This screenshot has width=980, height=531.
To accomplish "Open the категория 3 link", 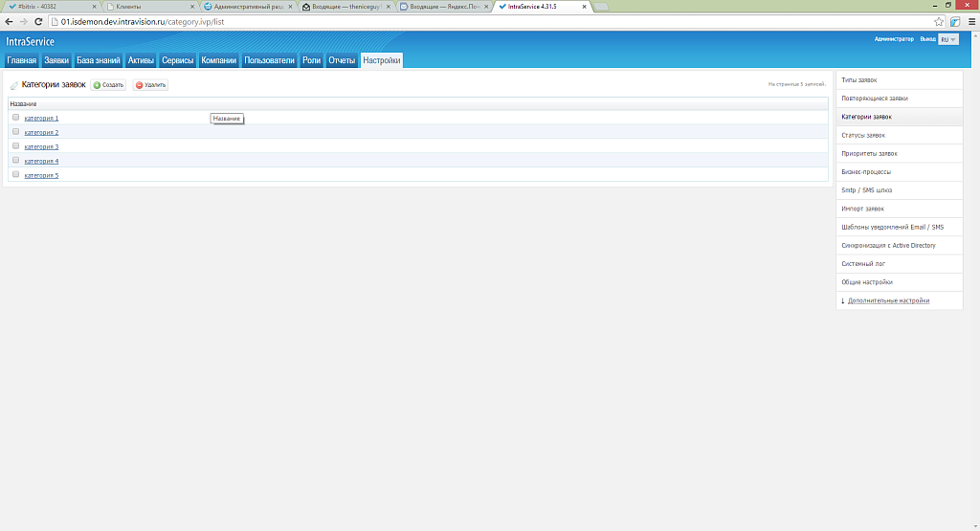I will pos(41,146).
